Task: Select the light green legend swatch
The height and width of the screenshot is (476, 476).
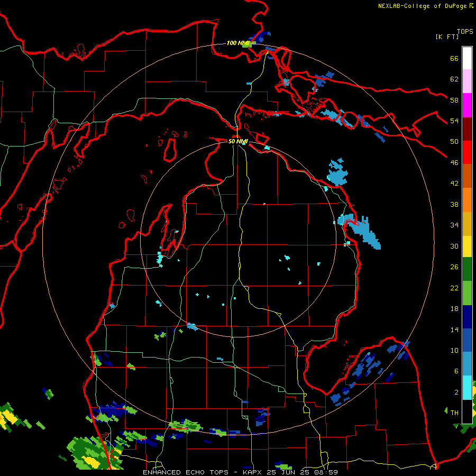Action: click(x=467, y=293)
